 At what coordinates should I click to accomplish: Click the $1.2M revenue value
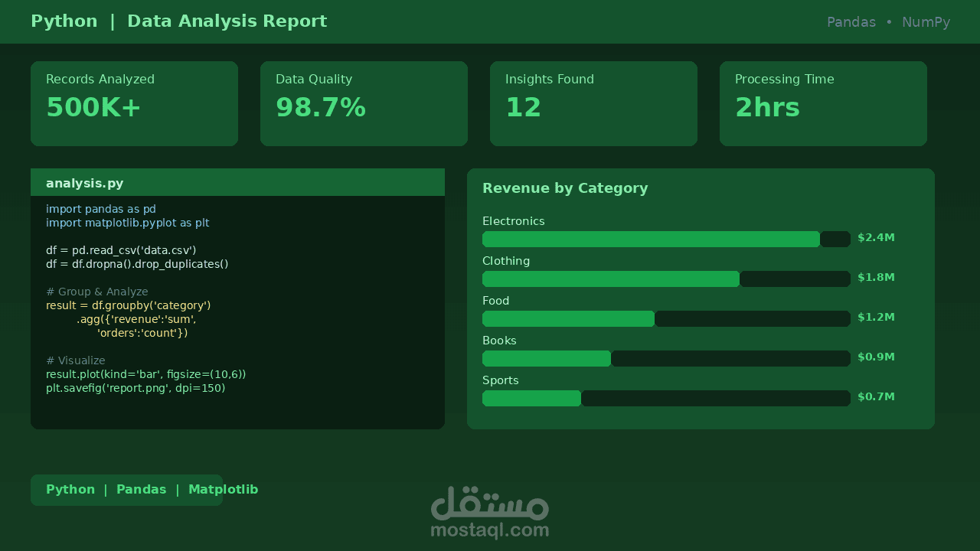pyautogui.click(x=876, y=318)
